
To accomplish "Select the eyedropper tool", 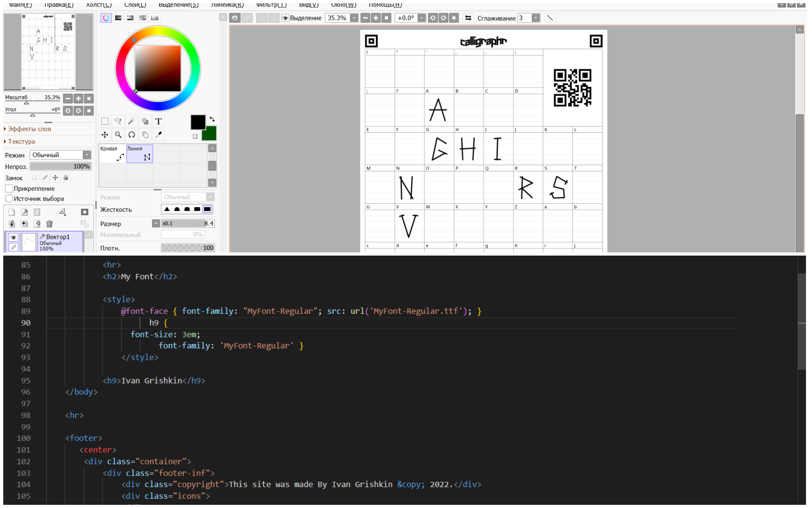I will click(158, 135).
